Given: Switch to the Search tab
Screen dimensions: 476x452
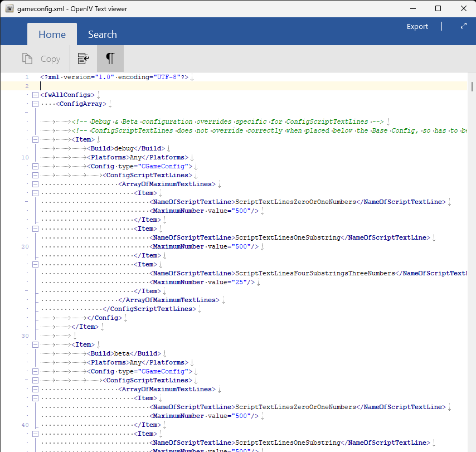Looking at the screenshot, I should tap(102, 35).
